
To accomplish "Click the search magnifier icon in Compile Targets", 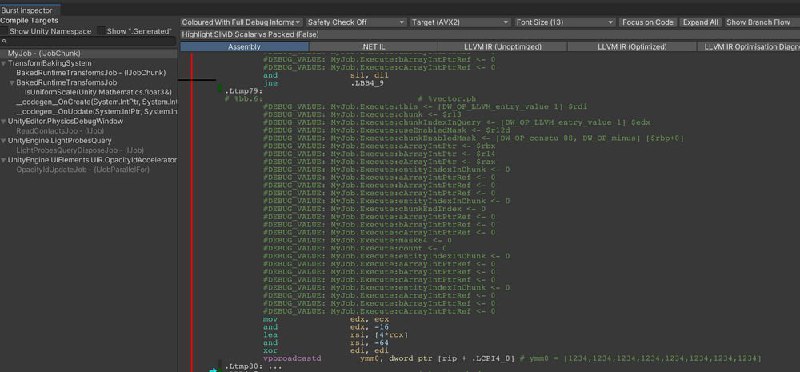I will pyautogui.click(x=3, y=40).
